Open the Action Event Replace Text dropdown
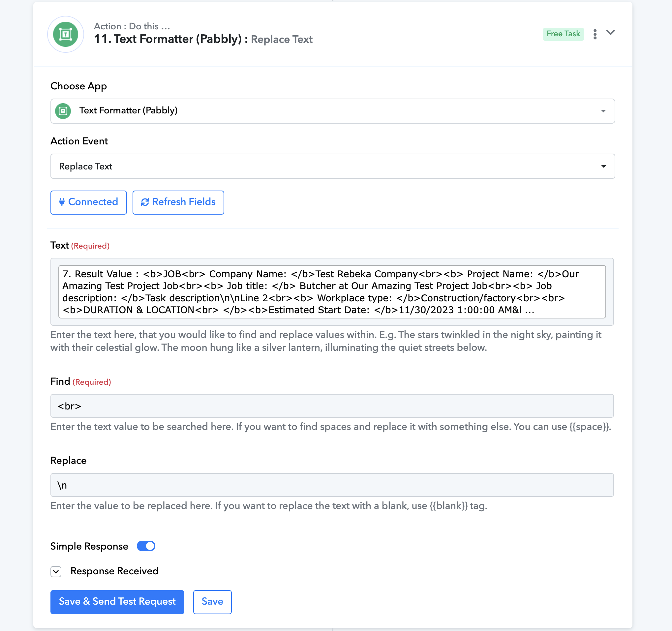This screenshot has width=672, height=631. pyautogui.click(x=333, y=166)
